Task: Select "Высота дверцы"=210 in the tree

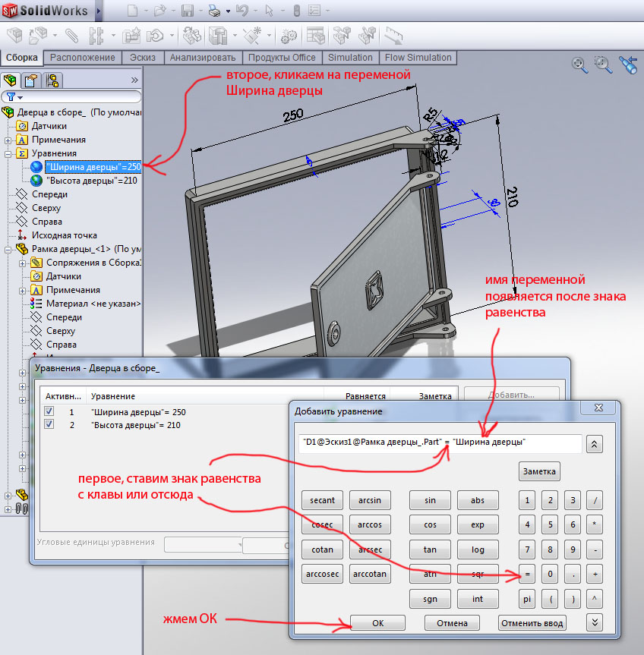Action: point(93,181)
